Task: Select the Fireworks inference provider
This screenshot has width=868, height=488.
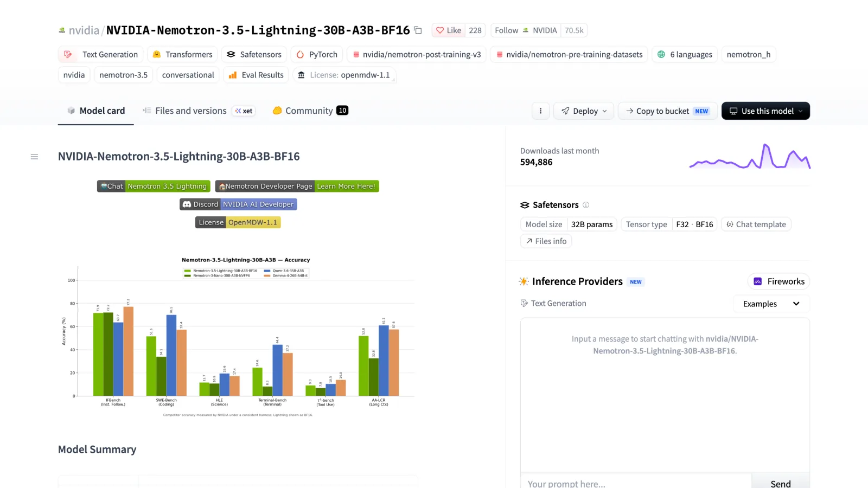Action: (x=778, y=281)
